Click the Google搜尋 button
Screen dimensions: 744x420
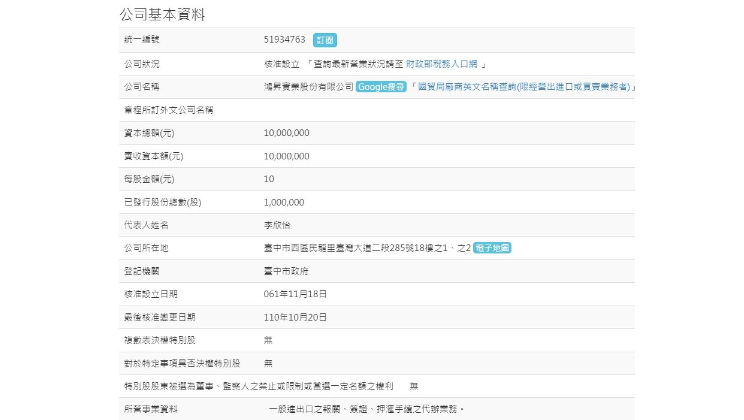[381, 87]
